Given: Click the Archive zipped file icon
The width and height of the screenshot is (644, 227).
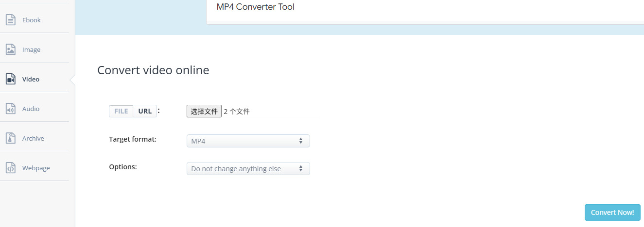Looking at the screenshot, I should click(10, 138).
